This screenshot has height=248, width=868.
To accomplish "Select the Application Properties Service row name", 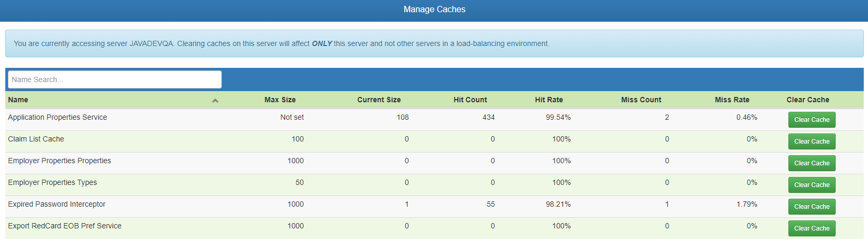I will click(x=57, y=117).
